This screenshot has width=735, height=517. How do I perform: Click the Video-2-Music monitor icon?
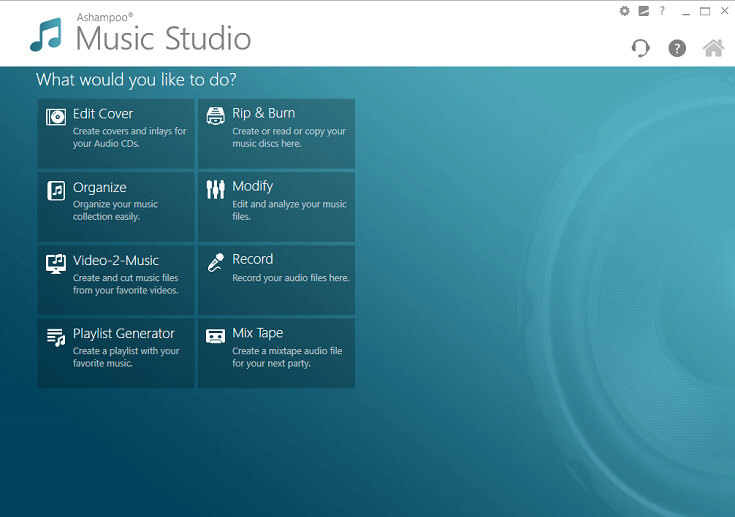(56, 264)
